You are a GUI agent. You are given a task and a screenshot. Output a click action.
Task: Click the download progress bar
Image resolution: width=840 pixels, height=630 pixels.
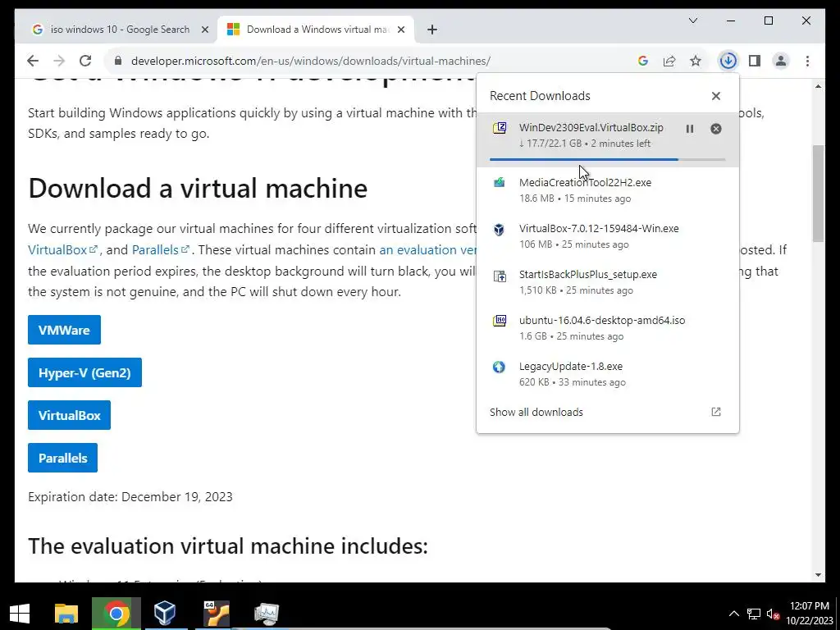pos(608,159)
